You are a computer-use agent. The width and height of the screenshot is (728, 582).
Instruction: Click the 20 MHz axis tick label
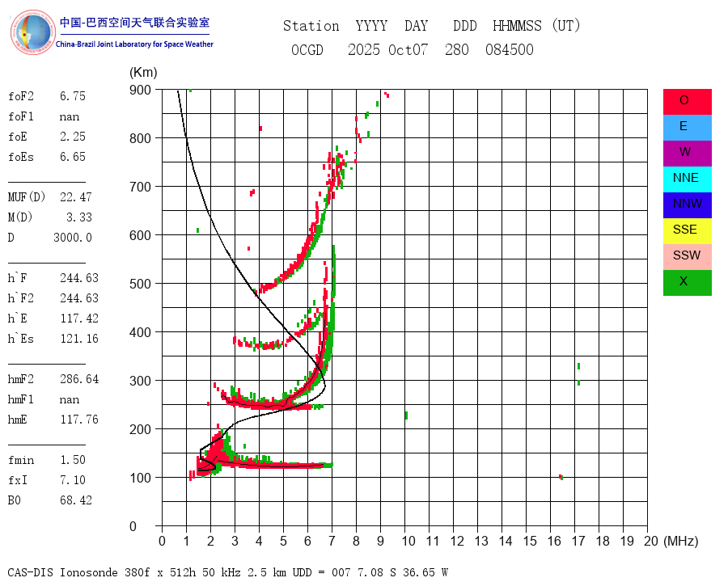pos(651,541)
